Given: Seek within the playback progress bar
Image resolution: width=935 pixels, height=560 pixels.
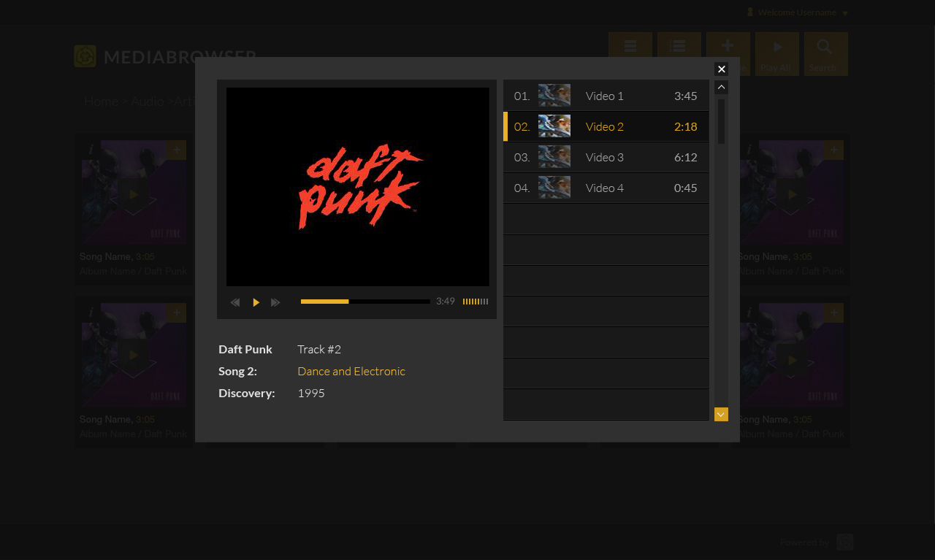Looking at the screenshot, I should (365, 302).
